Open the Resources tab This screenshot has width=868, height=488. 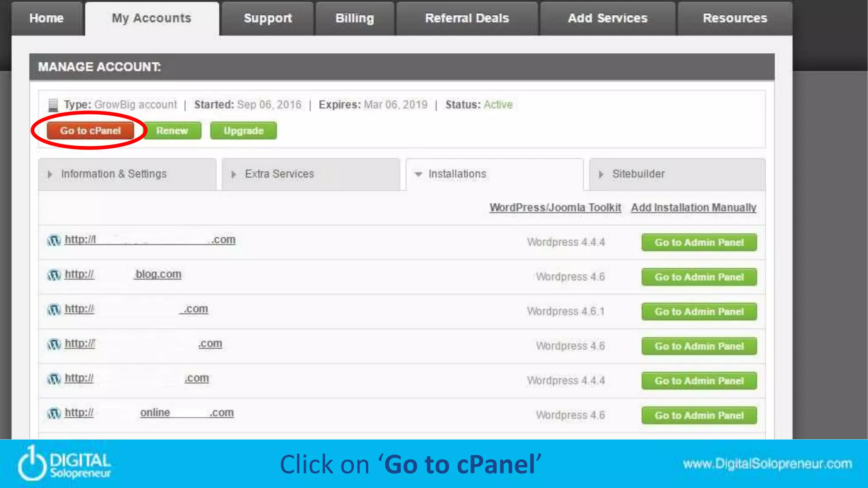click(x=735, y=18)
